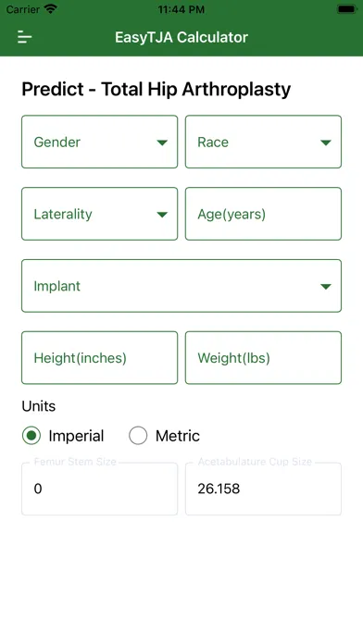Open the Laterality dropdown
363x644 pixels.
tap(99, 214)
